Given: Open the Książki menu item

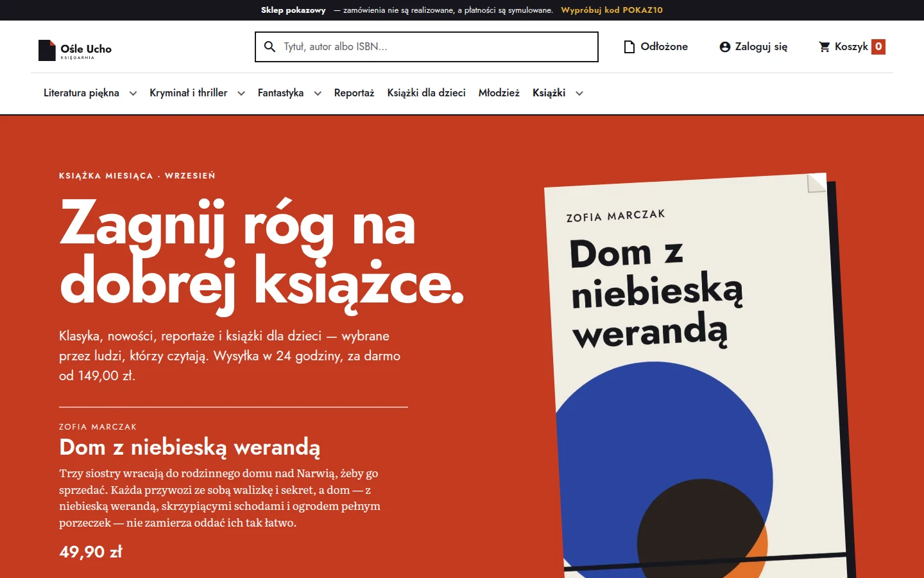Looking at the screenshot, I should coord(549,93).
